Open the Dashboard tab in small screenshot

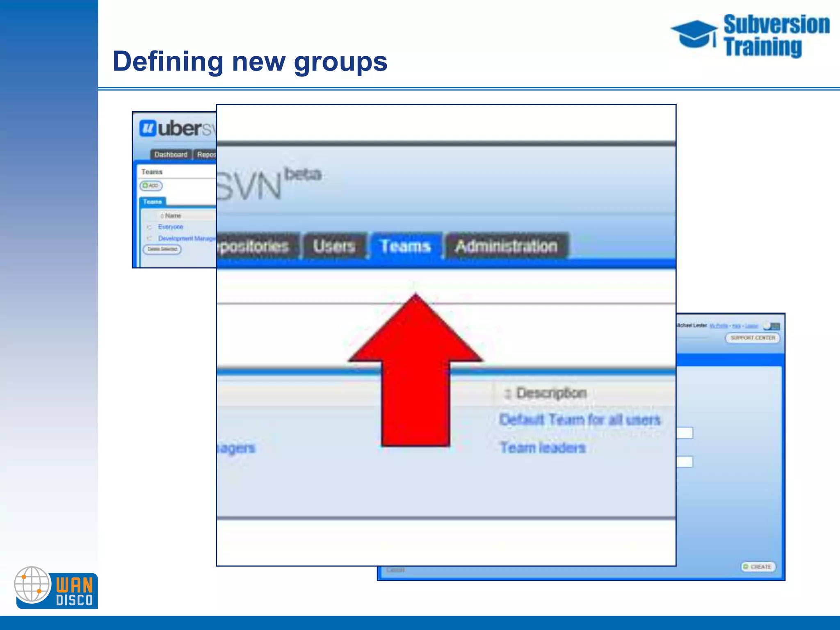pyautogui.click(x=171, y=155)
